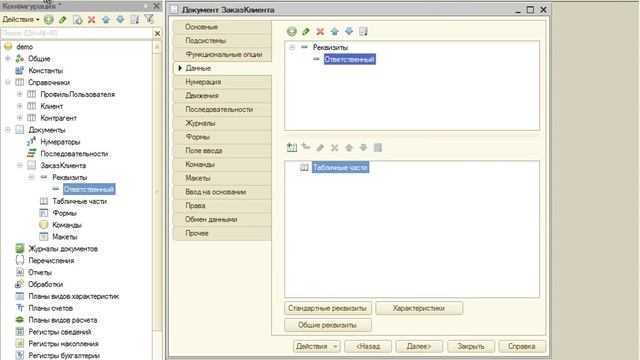Move attribute up in document window
The width and height of the screenshot is (640, 360).
click(x=335, y=31)
